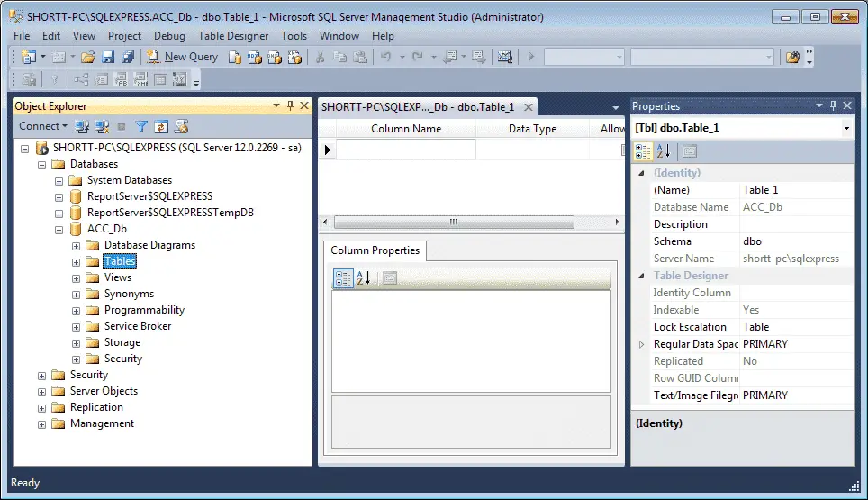Click the Open File folder icon

coord(88,57)
